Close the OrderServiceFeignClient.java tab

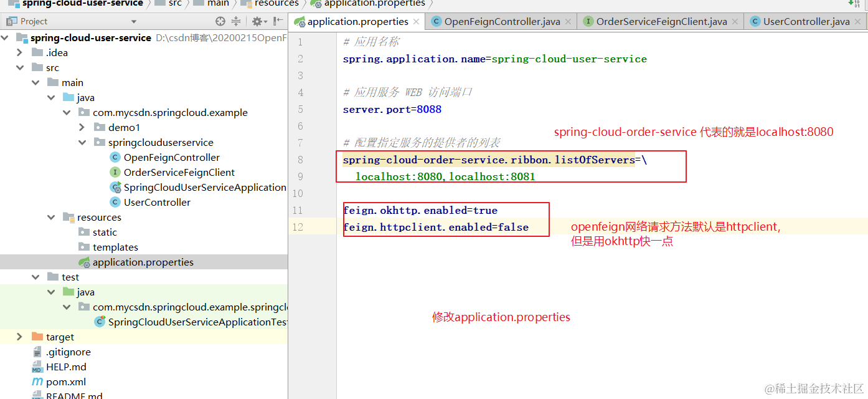735,22
